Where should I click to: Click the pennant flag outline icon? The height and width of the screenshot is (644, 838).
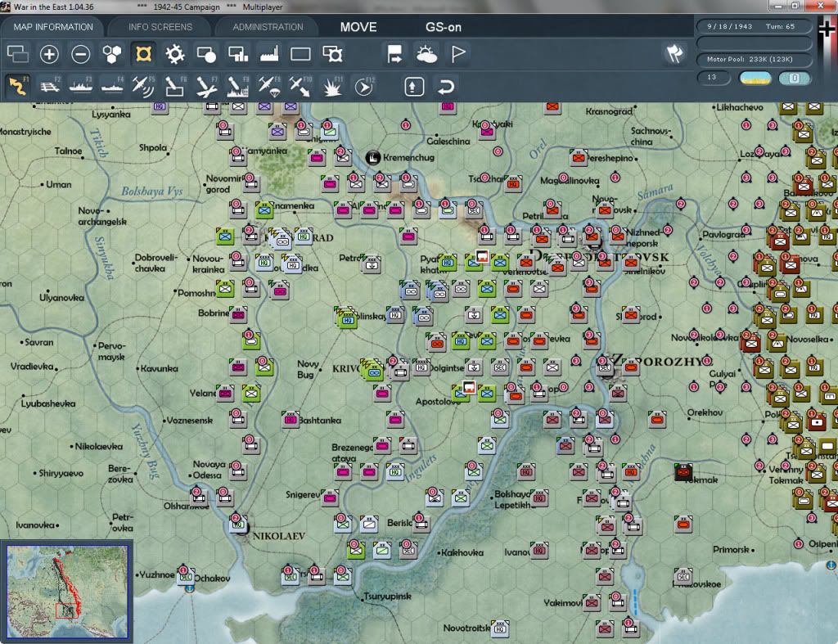click(x=458, y=54)
